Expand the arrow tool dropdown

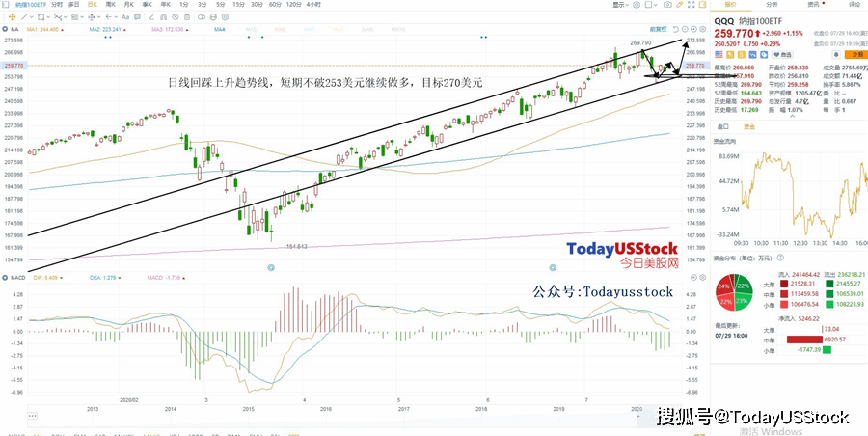coord(116,17)
